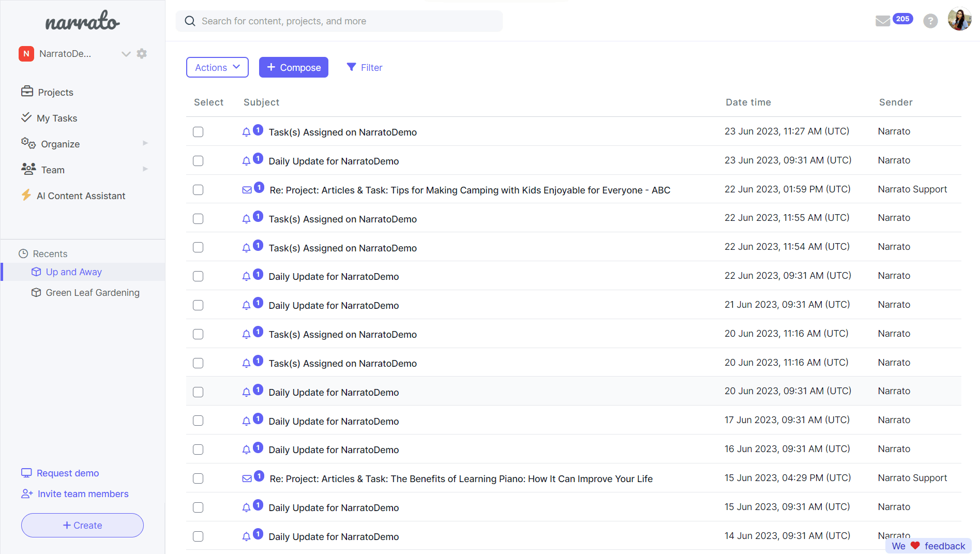Open the user profile avatar
This screenshot has height=554, width=980.
tap(959, 19)
